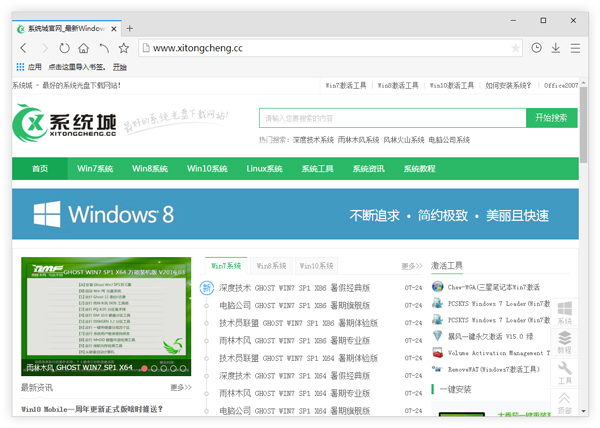Screen dimensions: 600x428
Task: Click hot search 雨林木风系统
Action: pos(358,140)
